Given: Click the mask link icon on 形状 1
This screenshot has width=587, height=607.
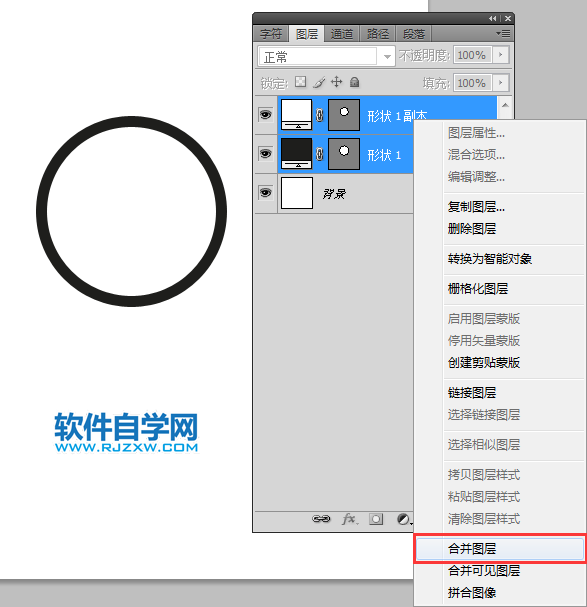Looking at the screenshot, I should coord(319,154).
